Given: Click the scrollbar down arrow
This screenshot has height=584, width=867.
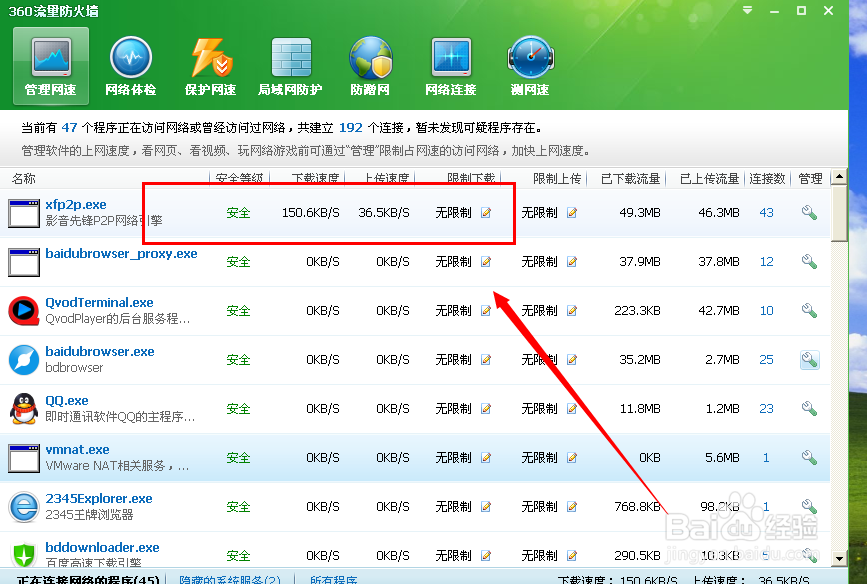Looking at the screenshot, I should [x=839, y=558].
